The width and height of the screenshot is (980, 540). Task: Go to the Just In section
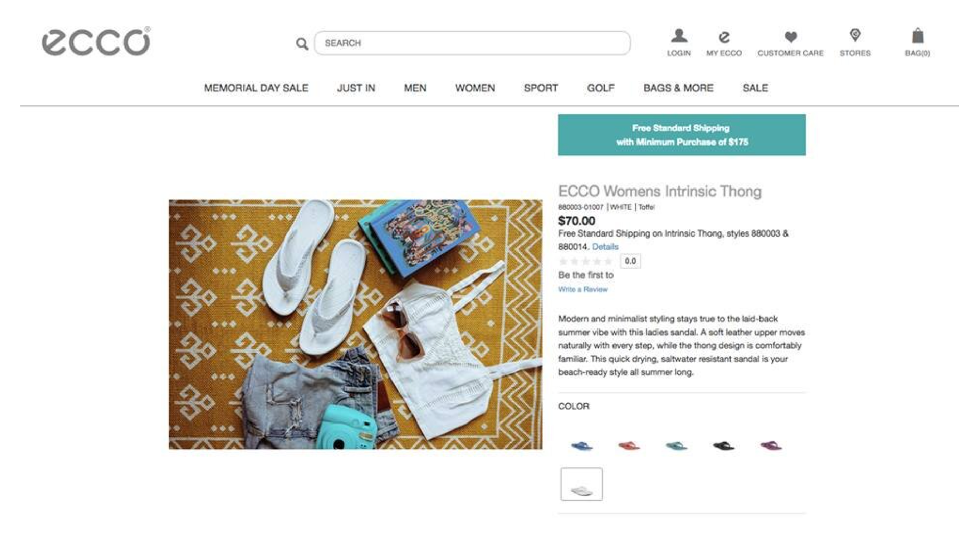[x=356, y=88]
